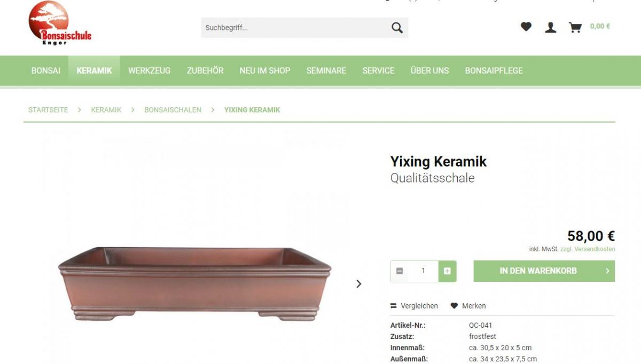641x364 pixels.
Task: Go to Bonsaischalen breadcrumb
Action: 173,110
